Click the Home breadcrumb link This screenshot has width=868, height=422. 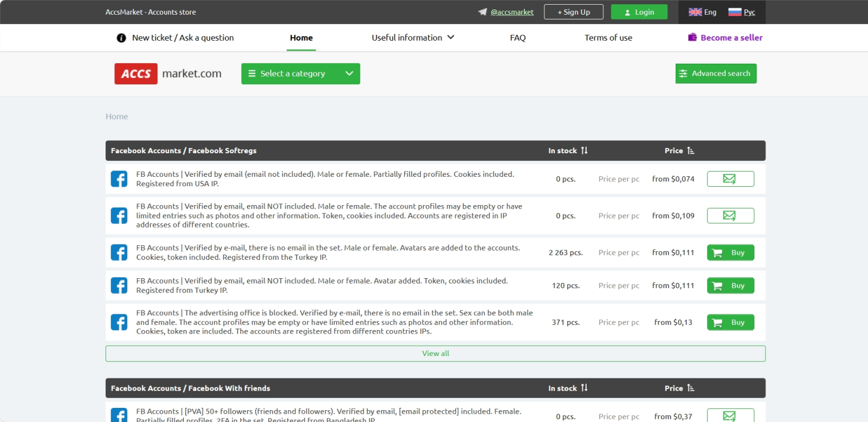[x=117, y=117]
